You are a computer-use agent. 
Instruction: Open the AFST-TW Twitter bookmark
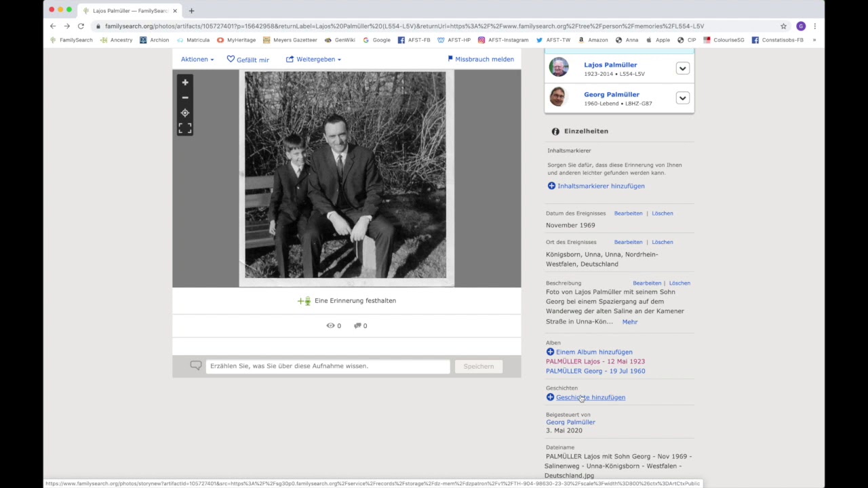553,40
